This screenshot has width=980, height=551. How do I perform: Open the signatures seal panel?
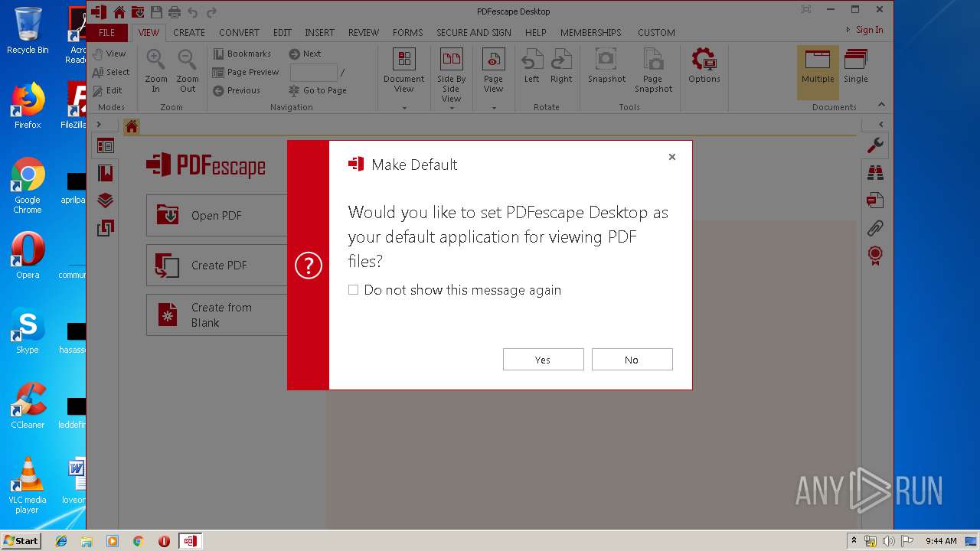(875, 256)
